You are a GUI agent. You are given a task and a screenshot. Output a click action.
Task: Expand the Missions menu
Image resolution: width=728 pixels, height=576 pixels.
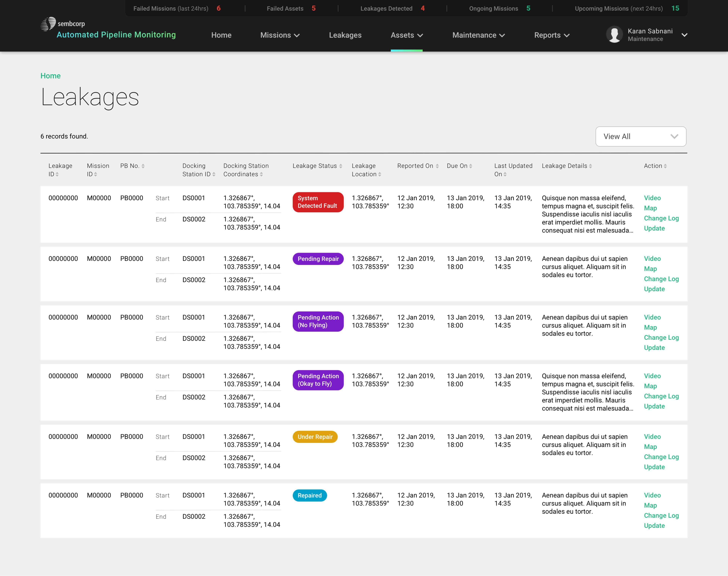tap(279, 35)
